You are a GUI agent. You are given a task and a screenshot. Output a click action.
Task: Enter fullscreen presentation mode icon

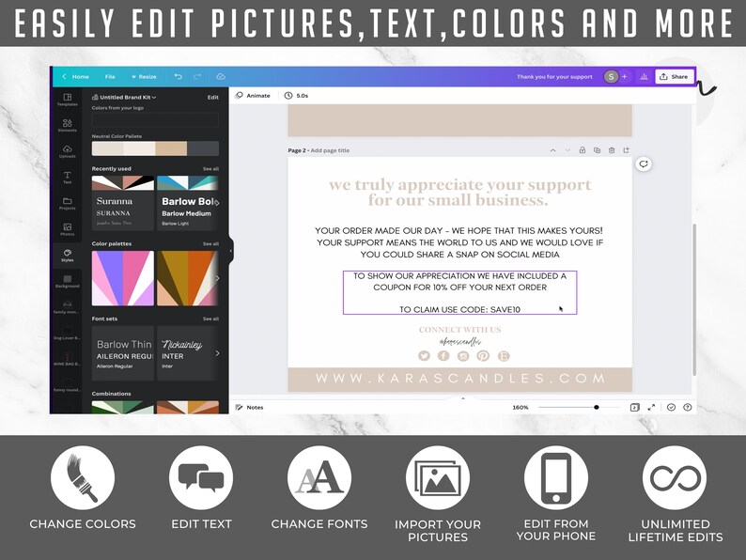point(651,407)
